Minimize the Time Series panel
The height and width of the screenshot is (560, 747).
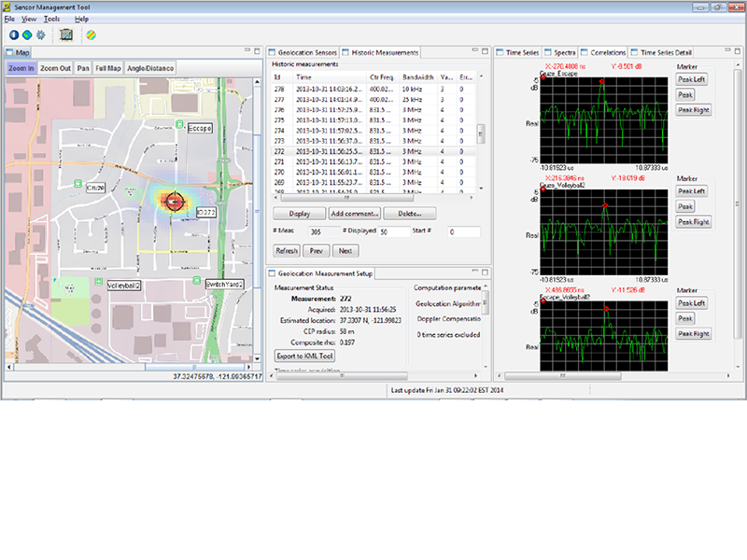click(727, 50)
